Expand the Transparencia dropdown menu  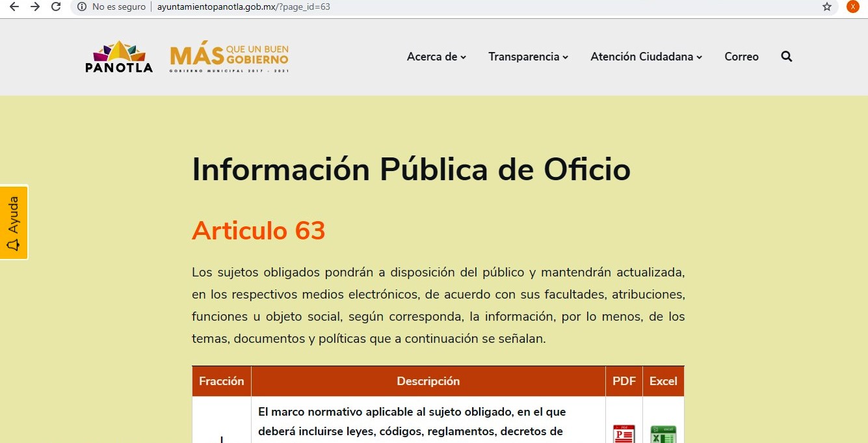[528, 57]
